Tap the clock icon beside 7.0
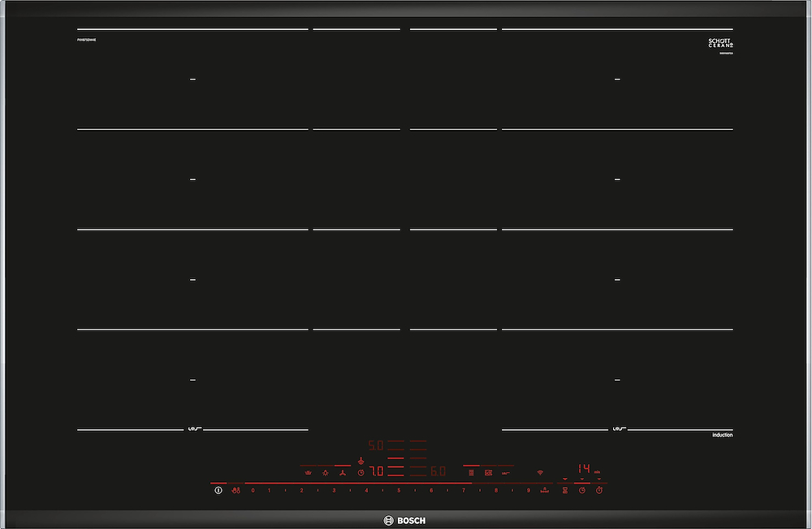The width and height of the screenshot is (812, 529). (361, 472)
